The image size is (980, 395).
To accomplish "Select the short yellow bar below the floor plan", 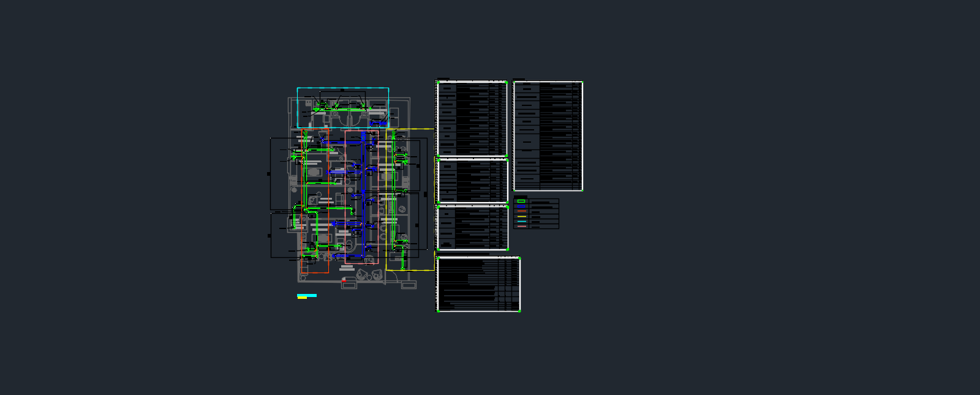I will [x=302, y=298].
